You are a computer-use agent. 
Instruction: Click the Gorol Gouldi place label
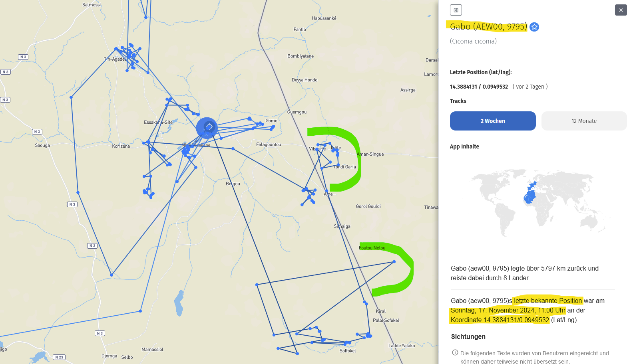368,206
